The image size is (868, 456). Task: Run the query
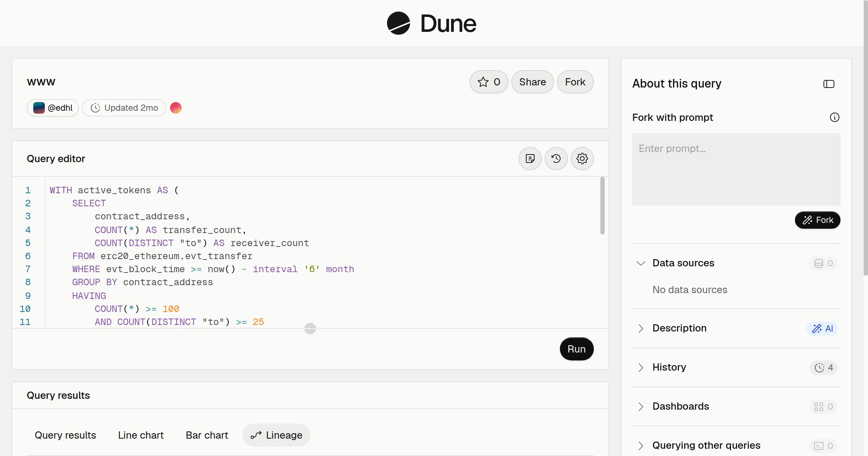coord(576,349)
